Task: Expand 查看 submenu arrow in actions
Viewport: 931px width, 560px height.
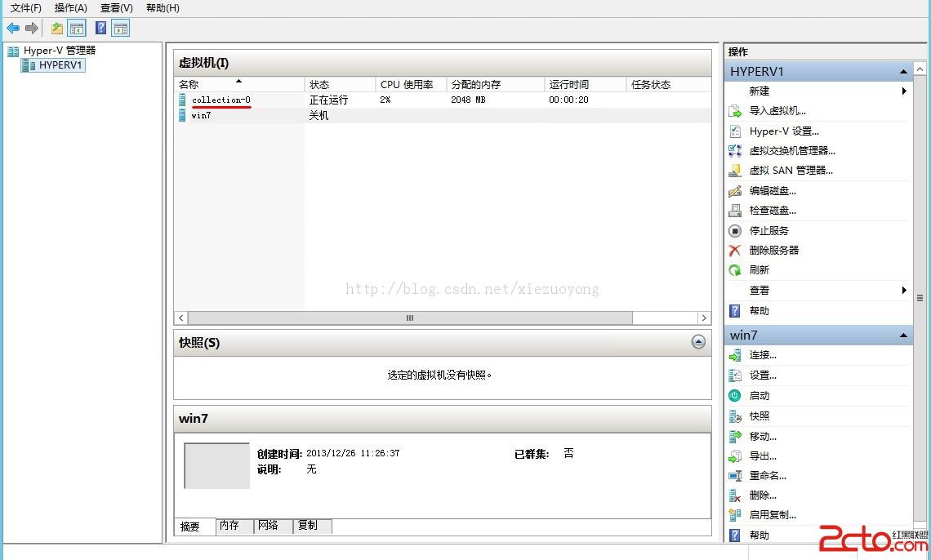Action: pyautogui.click(x=904, y=290)
